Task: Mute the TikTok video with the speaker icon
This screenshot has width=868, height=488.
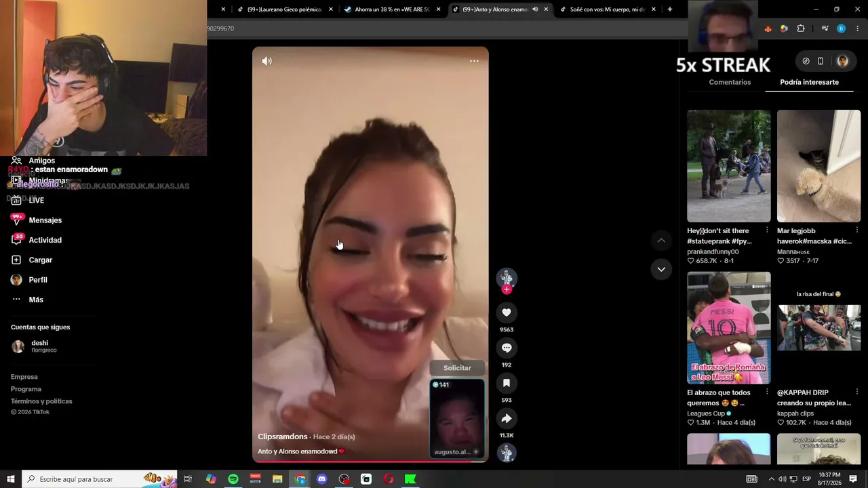Action: pos(267,61)
